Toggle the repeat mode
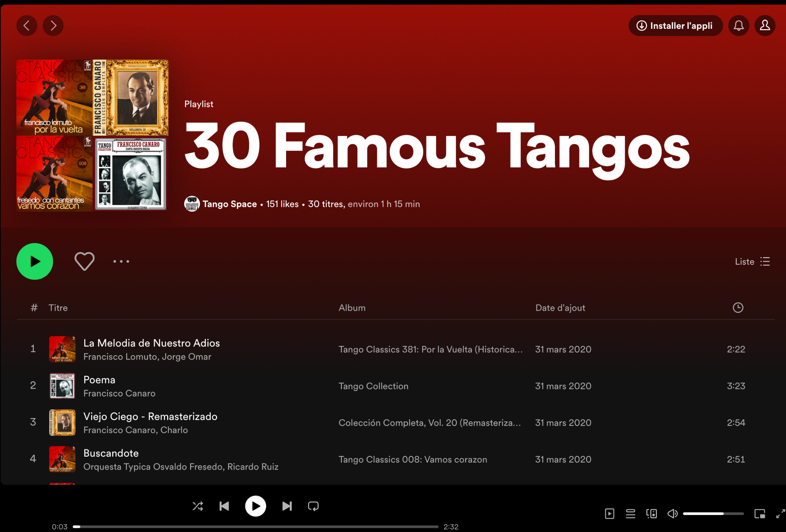 [x=313, y=506]
